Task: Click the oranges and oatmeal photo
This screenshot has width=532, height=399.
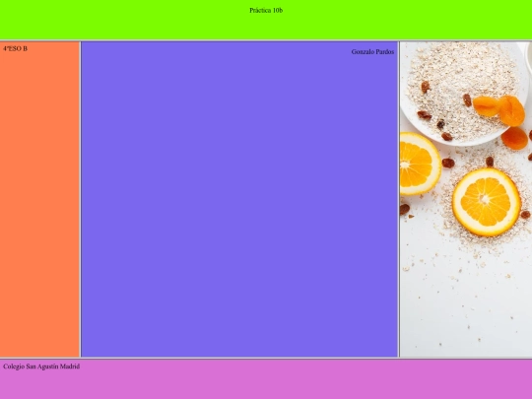Action: [x=466, y=199]
